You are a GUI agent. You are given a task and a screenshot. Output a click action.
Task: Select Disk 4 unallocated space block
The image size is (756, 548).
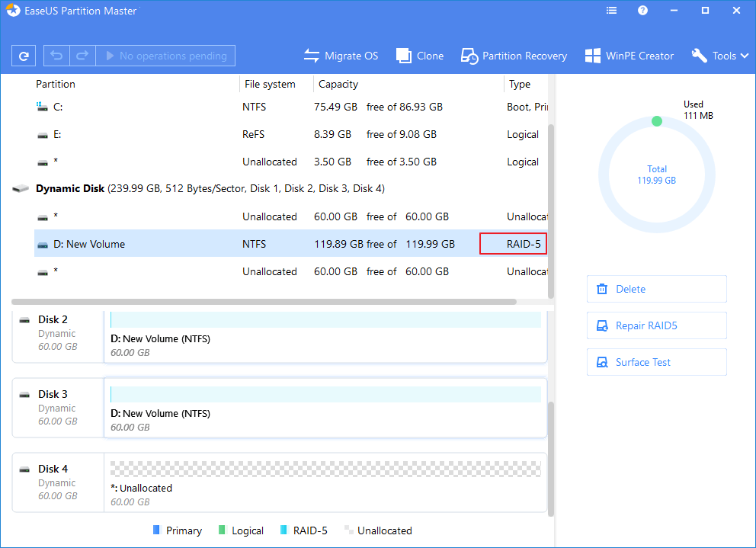pos(326,482)
